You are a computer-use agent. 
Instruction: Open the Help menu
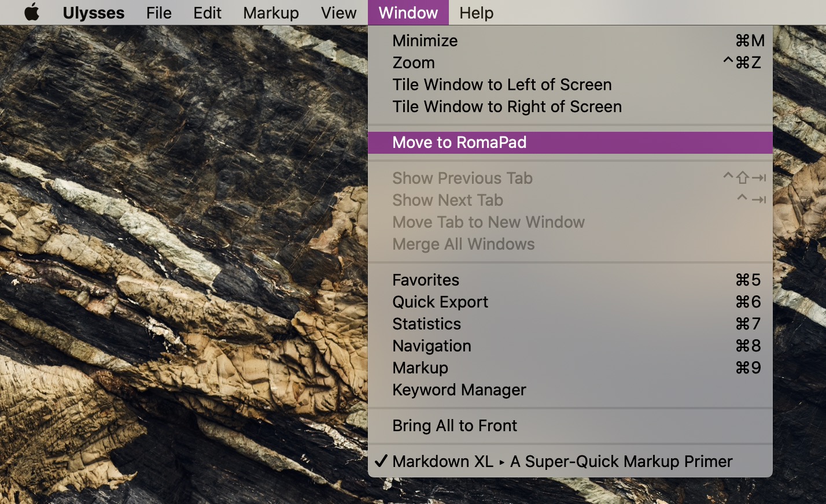coord(476,13)
